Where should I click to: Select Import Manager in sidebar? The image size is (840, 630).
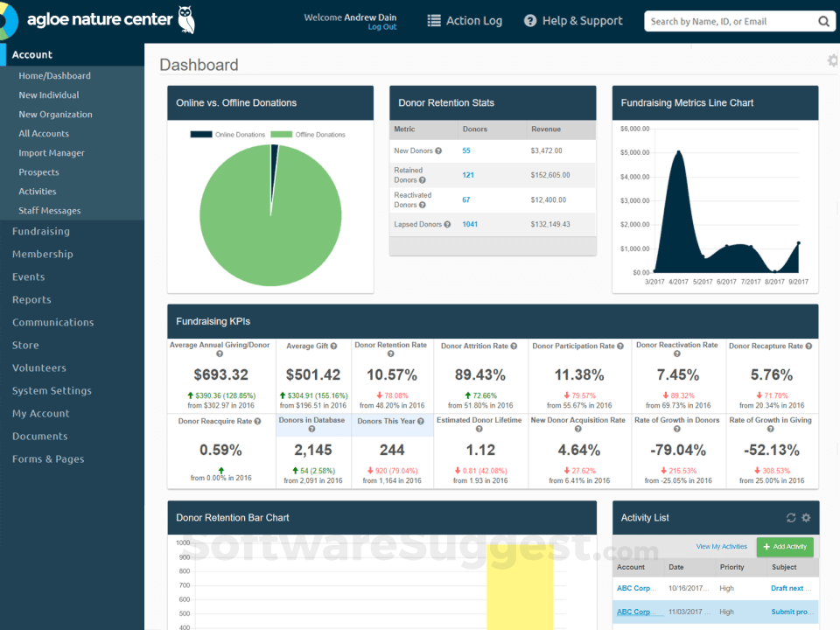(52, 153)
